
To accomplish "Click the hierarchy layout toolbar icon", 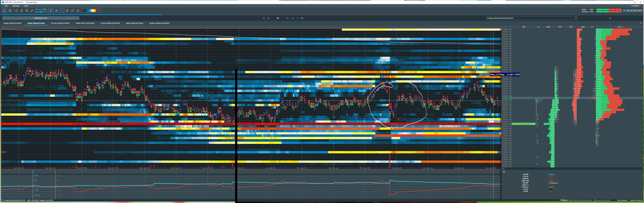I will tap(27, 10).
